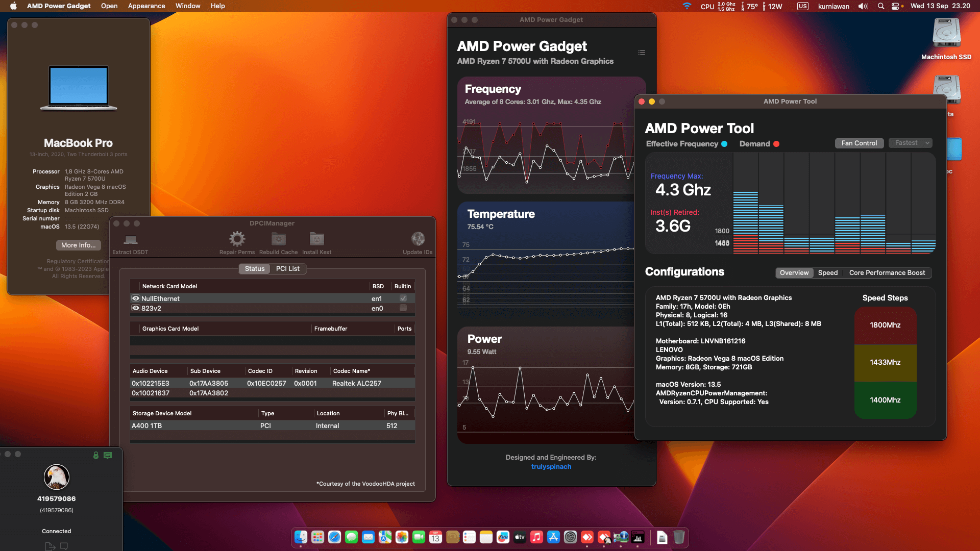This screenshot has width=980, height=551.
Task: Select A400 1TB storage row
Action: coord(273,425)
